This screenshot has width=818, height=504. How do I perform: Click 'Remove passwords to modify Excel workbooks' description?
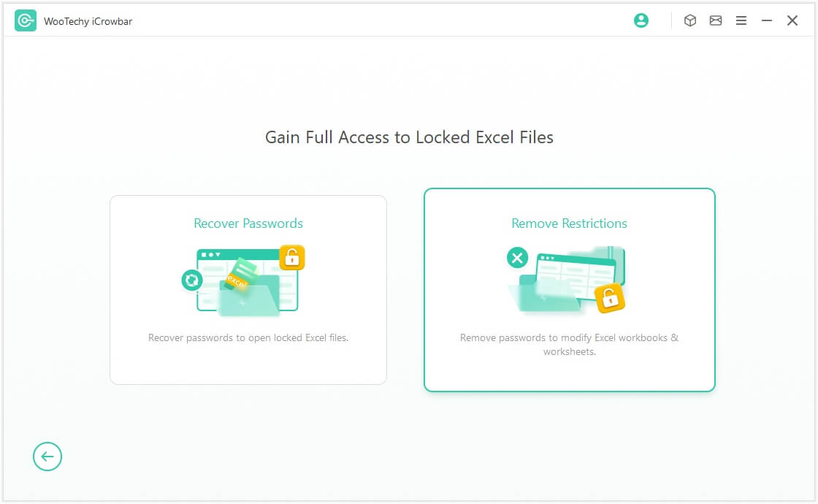[x=569, y=344]
